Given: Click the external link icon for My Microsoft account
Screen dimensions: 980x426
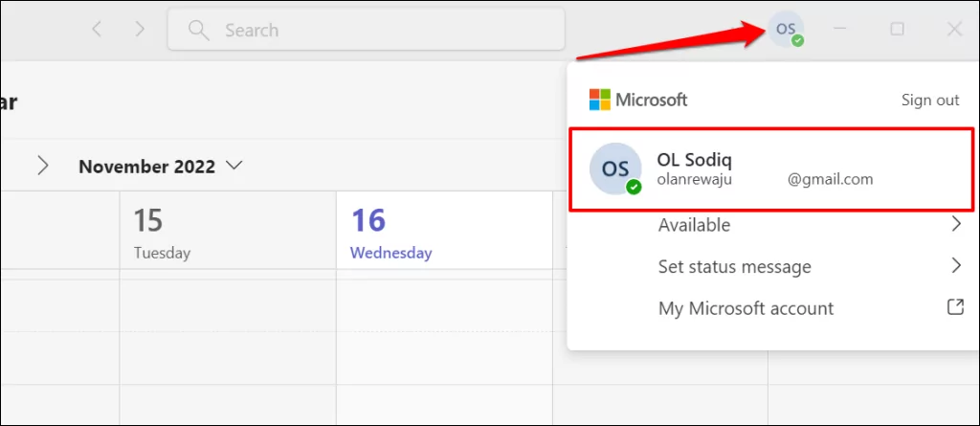Looking at the screenshot, I should 954,308.
